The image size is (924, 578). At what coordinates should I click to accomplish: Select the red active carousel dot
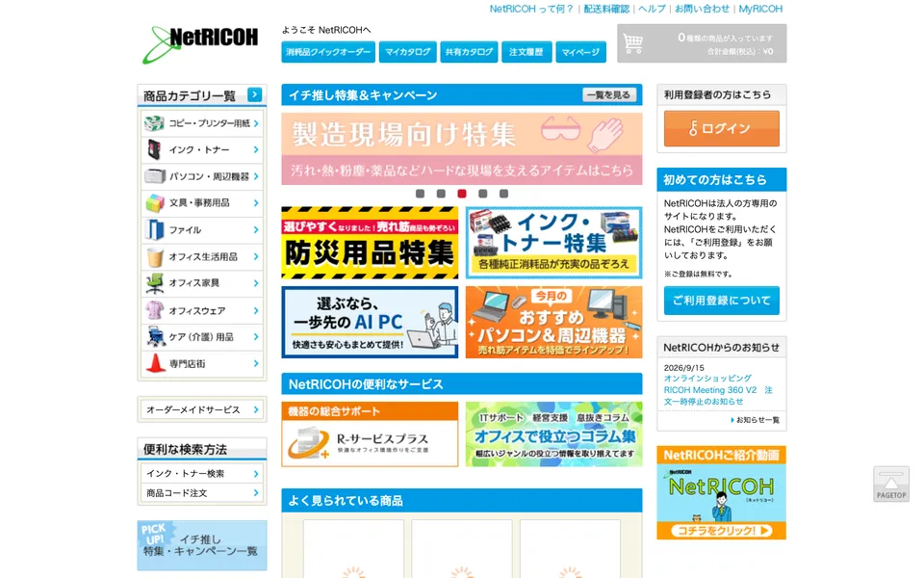tap(462, 194)
